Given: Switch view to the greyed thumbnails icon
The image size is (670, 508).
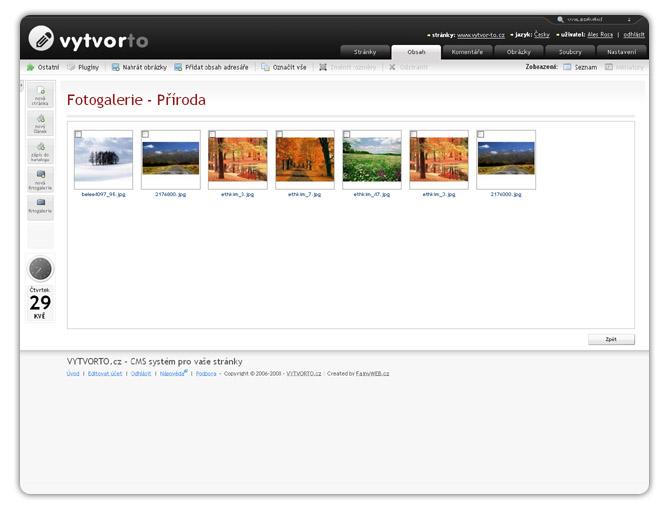Looking at the screenshot, I should point(609,67).
